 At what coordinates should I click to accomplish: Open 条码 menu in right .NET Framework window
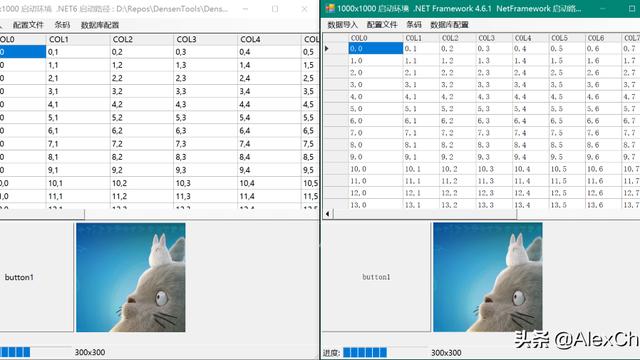(x=414, y=25)
